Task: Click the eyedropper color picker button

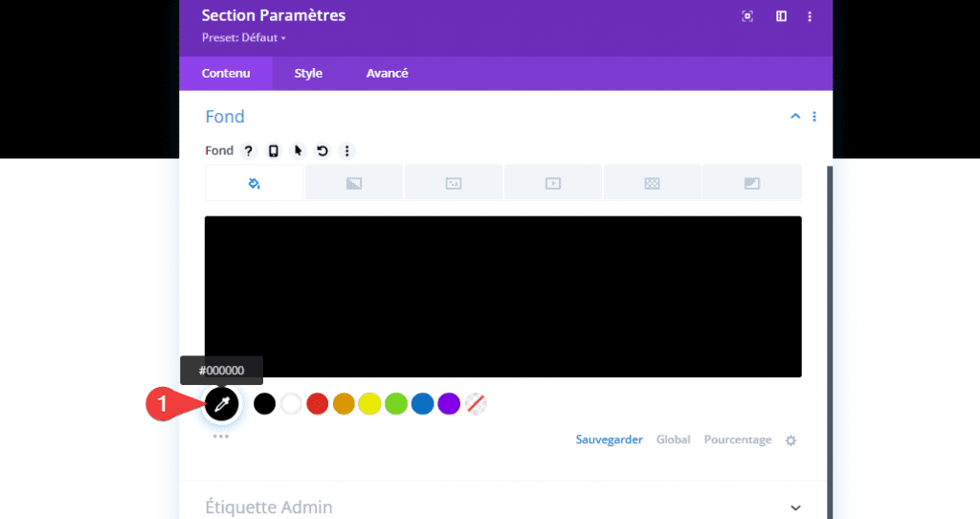Action: click(x=222, y=404)
